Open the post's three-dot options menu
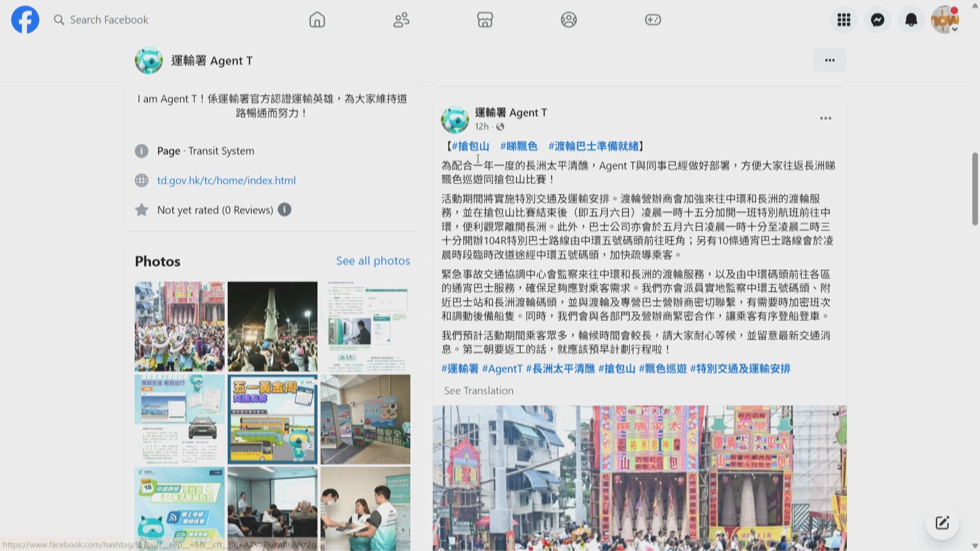 pyautogui.click(x=825, y=118)
